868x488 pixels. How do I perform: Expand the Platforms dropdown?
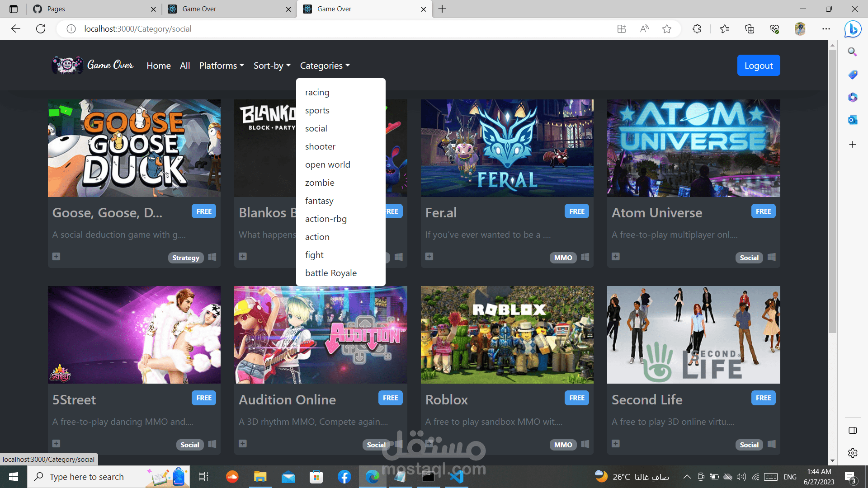point(222,66)
